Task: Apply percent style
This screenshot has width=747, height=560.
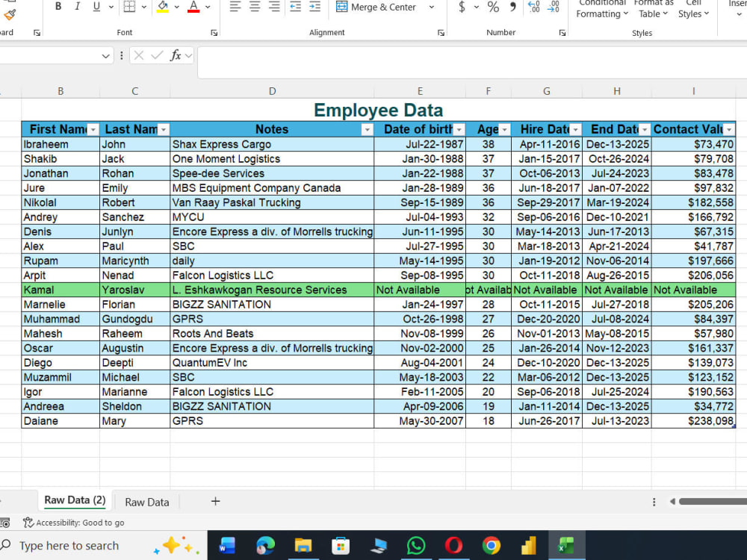Action: [x=493, y=7]
